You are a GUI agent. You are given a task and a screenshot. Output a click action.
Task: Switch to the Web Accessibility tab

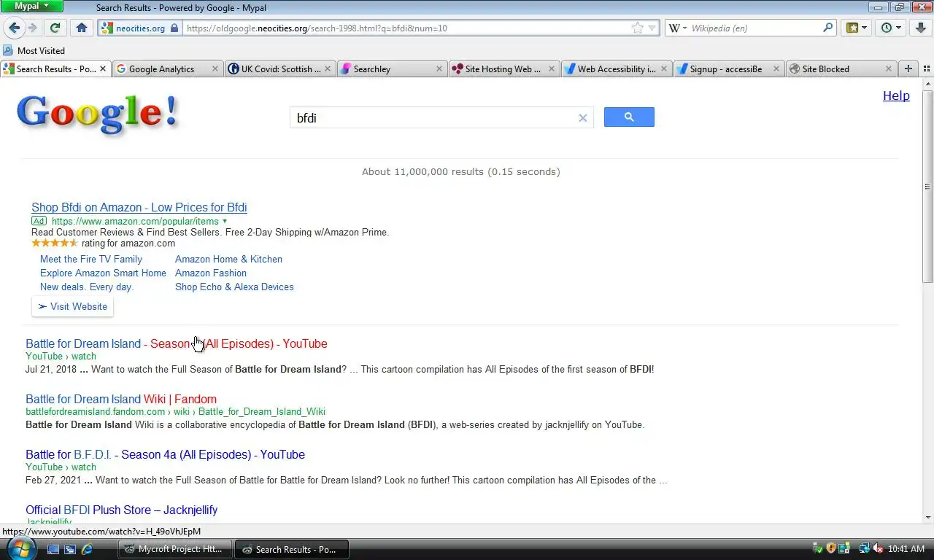pos(617,69)
